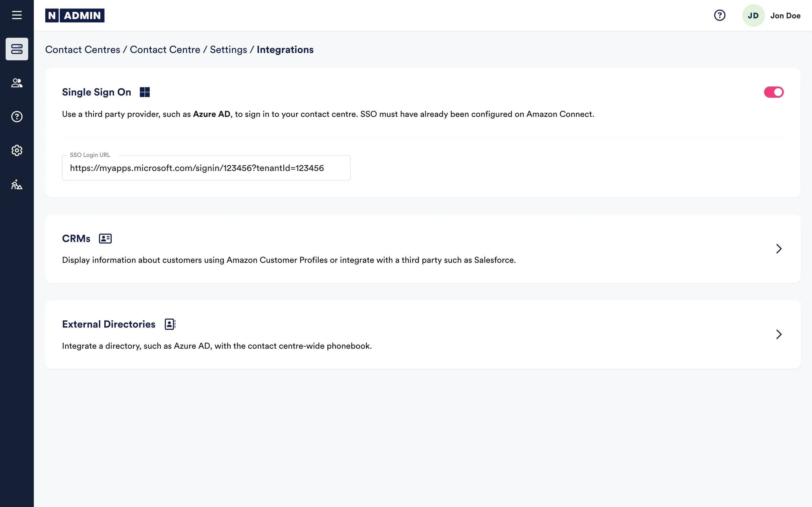Open sidebar Help via question mark icon

click(x=17, y=117)
